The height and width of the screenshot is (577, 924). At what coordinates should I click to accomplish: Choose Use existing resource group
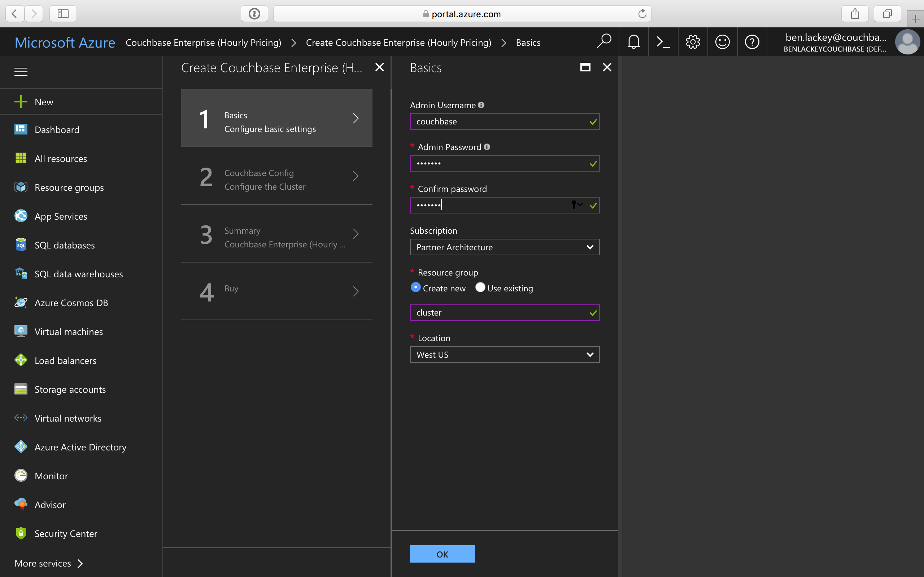480,287
